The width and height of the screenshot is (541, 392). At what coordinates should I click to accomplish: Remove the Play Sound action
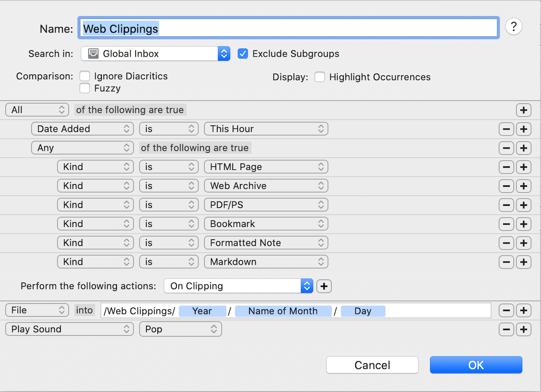pos(506,329)
